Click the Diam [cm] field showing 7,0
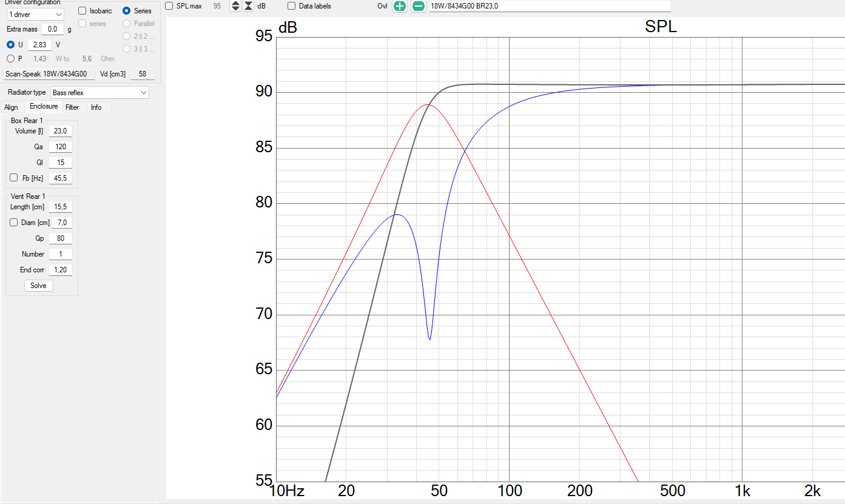The height and width of the screenshot is (504, 845). [61, 223]
